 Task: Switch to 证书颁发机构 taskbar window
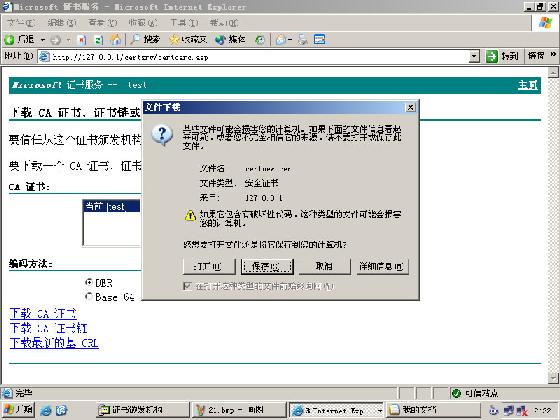pos(142,410)
